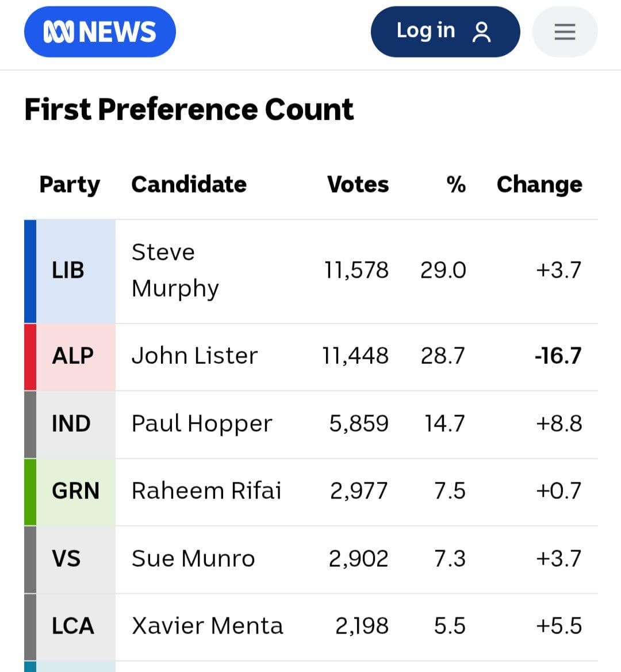Click the person icon inside Log in button

tap(482, 31)
